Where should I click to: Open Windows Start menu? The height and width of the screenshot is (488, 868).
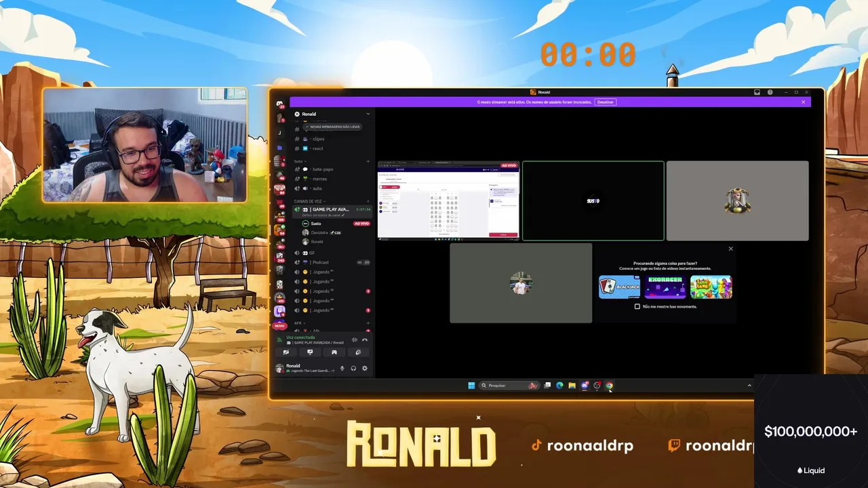[x=471, y=386]
